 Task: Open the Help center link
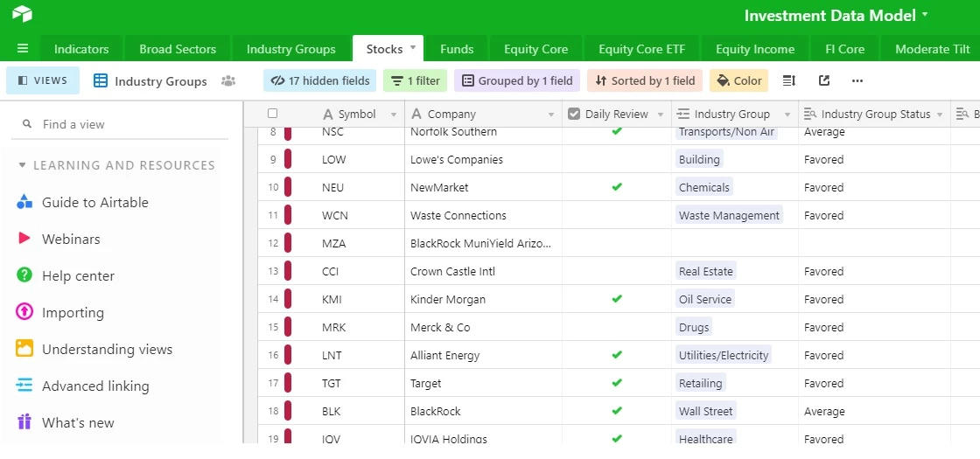coord(78,275)
